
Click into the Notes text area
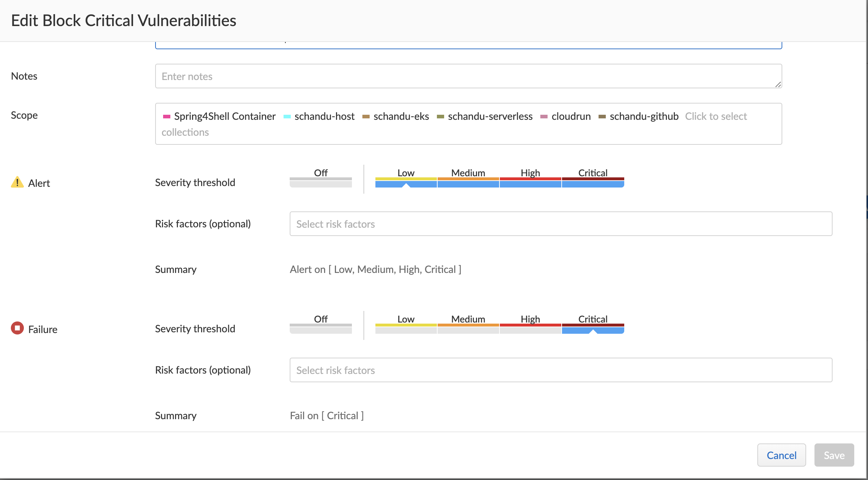pyautogui.click(x=468, y=76)
